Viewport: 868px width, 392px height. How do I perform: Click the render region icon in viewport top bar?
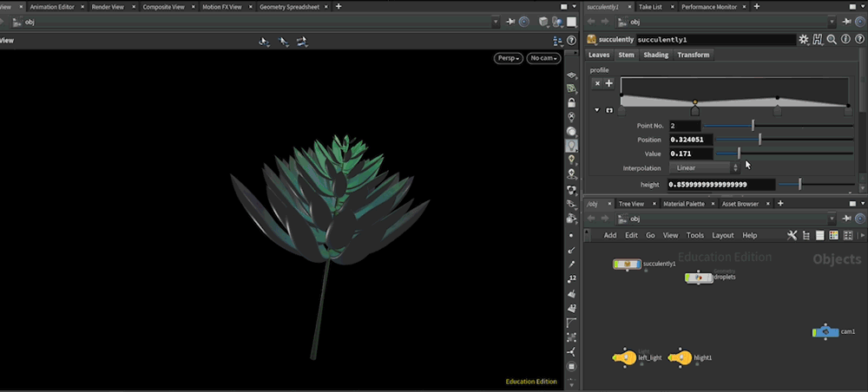(x=571, y=23)
